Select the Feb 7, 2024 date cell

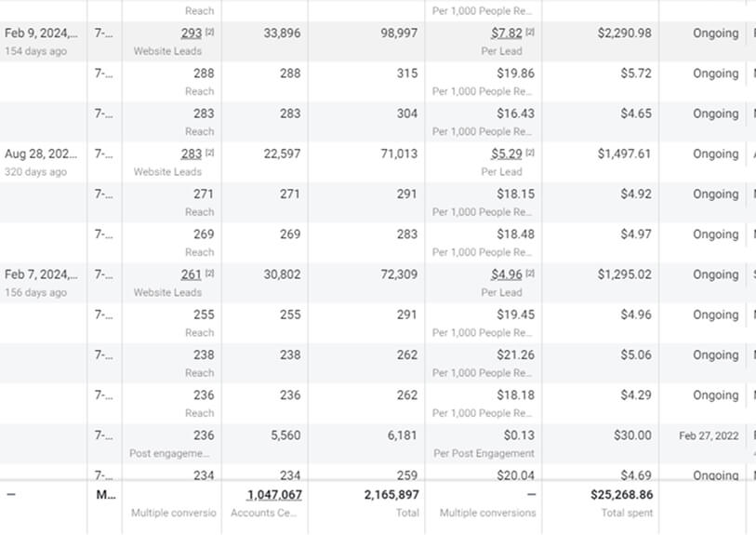[41, 274]
